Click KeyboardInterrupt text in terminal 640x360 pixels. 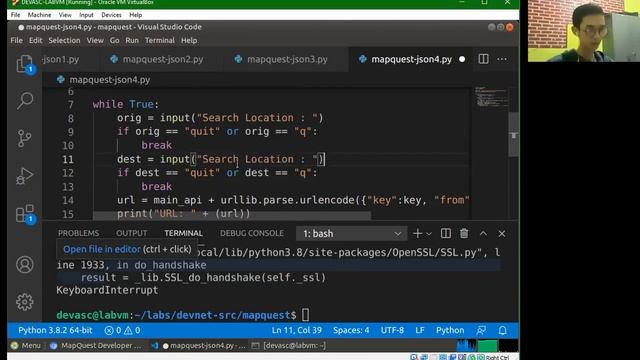coord(107,290)
